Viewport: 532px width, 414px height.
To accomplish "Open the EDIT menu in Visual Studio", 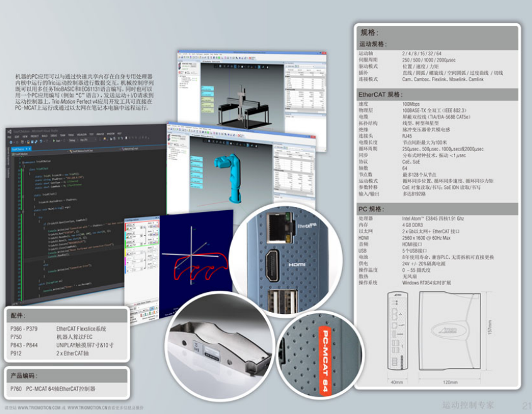I will click(x=16, y=137).
